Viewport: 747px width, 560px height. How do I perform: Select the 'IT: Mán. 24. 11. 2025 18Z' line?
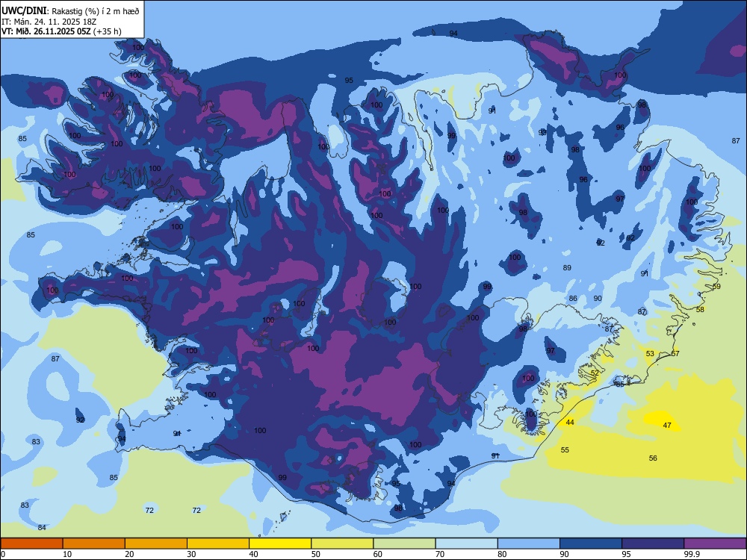(x=49, y=22)
